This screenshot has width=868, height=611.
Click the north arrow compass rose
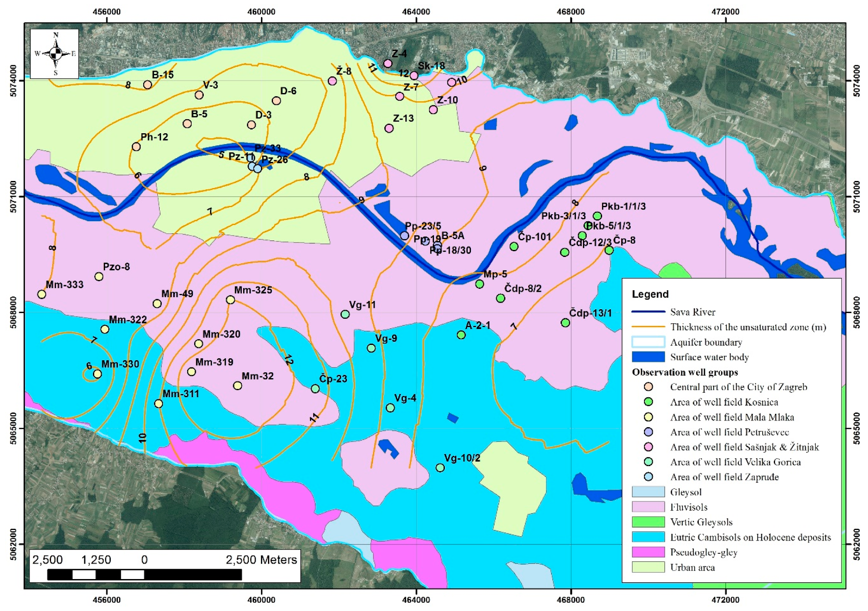pyautogui.click(x=56, y=54)
